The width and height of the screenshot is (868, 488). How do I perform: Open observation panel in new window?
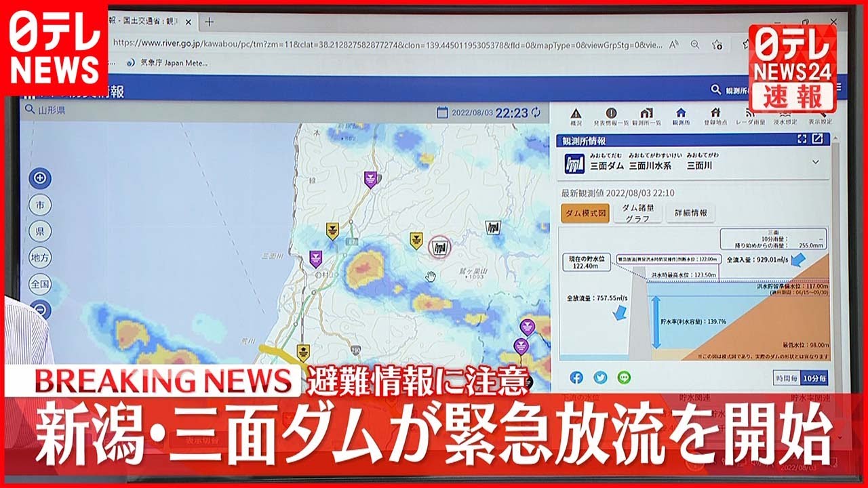(x=818, y=139)
